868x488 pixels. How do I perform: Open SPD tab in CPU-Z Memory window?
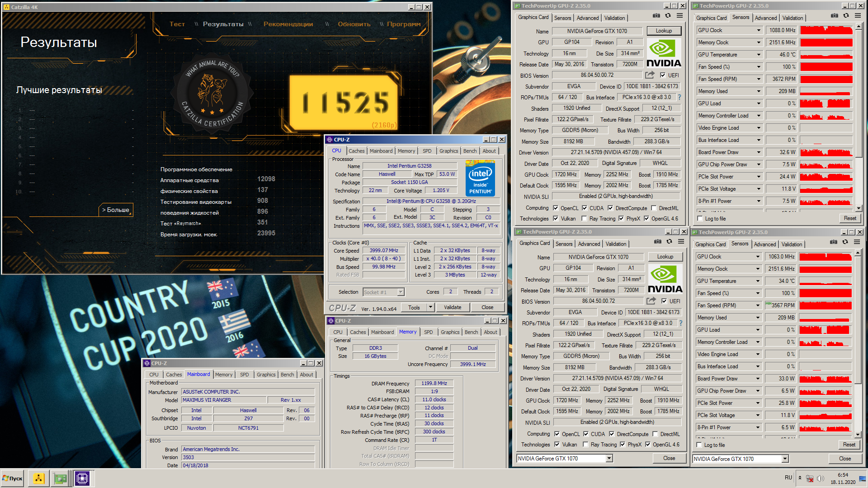(x=428, y=332)
